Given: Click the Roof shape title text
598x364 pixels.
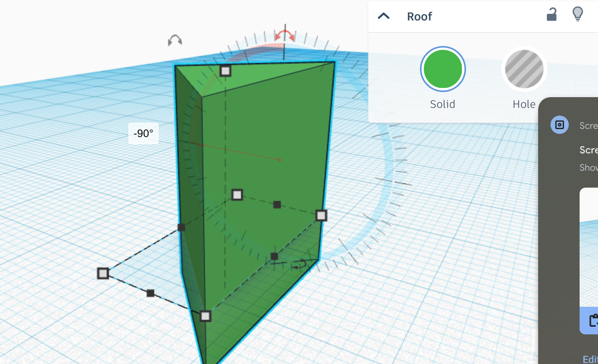Looking at the screenshot, I should pos(419,16).
